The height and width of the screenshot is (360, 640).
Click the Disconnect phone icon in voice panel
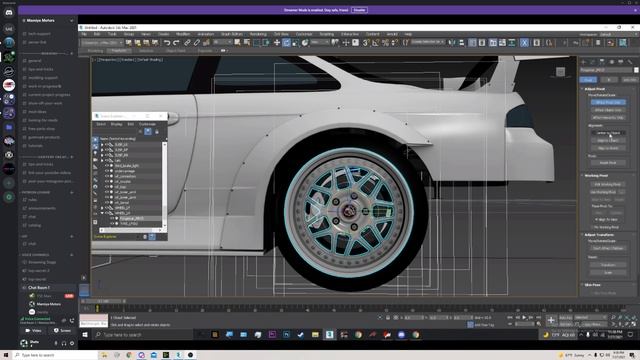point(72,320)
